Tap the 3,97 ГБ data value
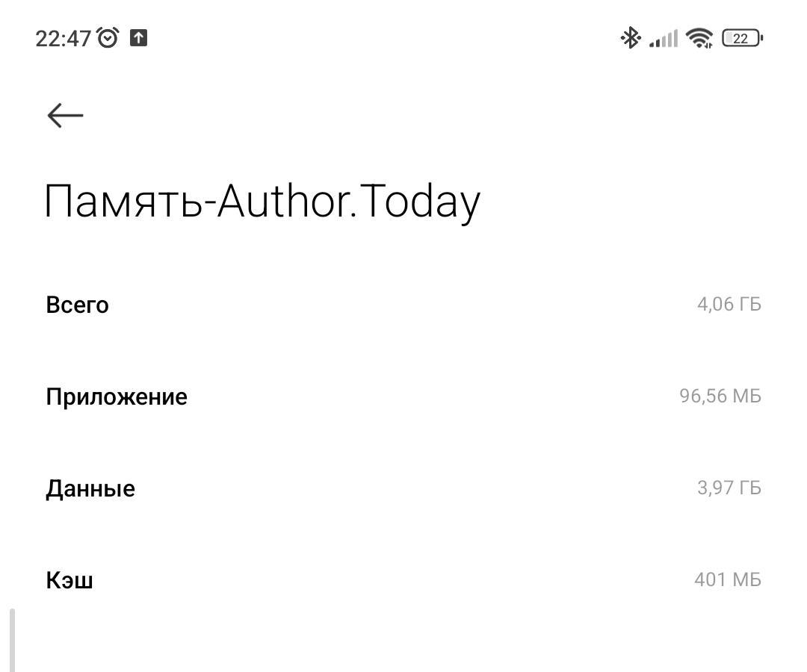The width and height of the screenshot is (807, 672). point(729,488)
